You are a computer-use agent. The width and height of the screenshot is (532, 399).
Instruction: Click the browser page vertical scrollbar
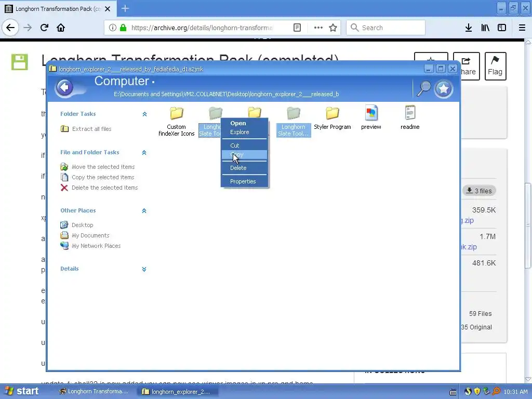tap(528, 225)
